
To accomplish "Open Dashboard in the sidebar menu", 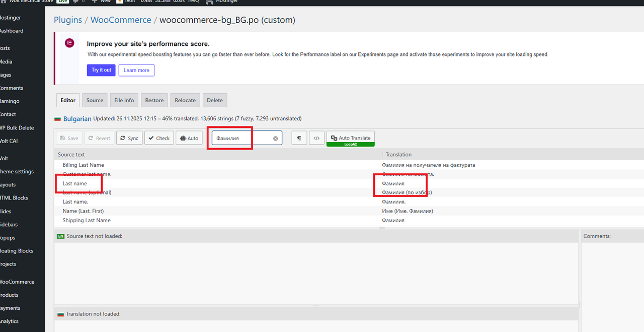I will (x=11, y=31).
